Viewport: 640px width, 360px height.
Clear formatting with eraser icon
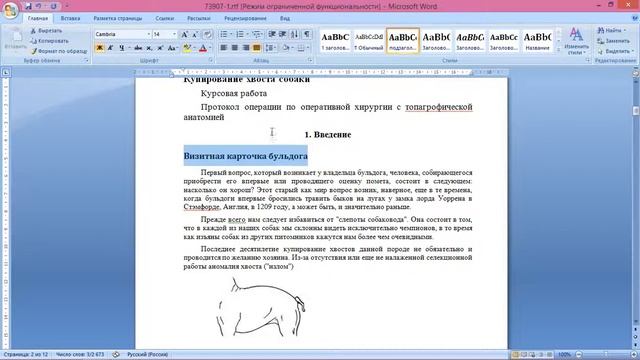point(207,34)
